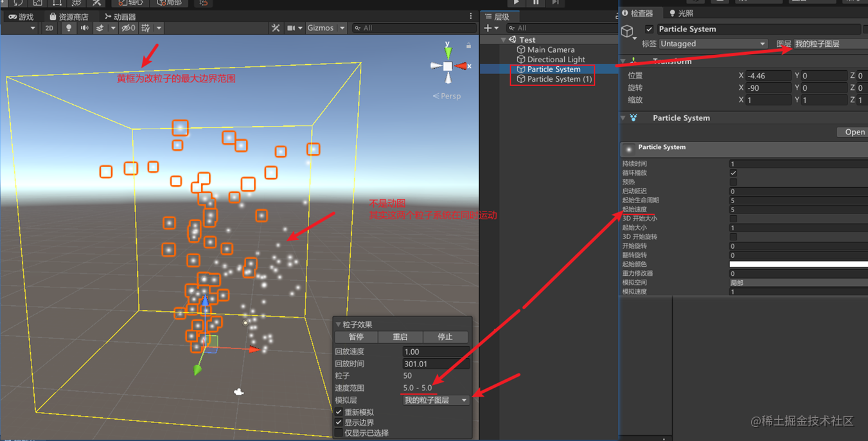This screenshot has width=868, height=441.
Task: Click the Pause button in top toolbar
Action: click(536, 3)
